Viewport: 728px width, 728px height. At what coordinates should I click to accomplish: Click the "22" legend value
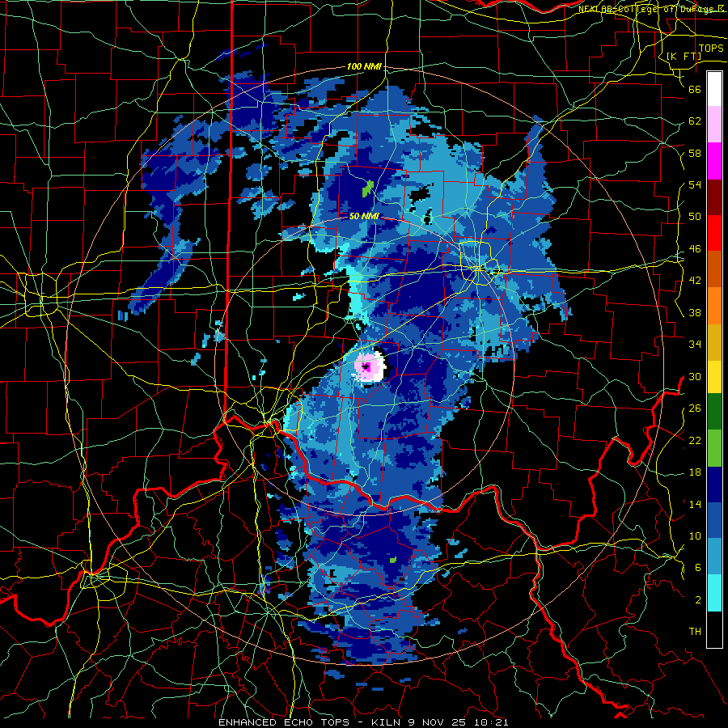(695, 440)
